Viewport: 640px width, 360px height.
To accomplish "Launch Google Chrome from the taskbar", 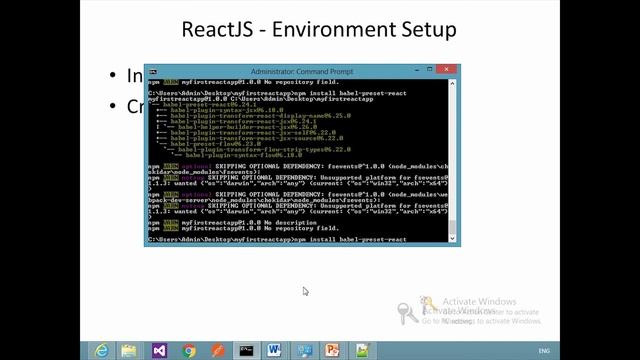I will [x=189, y=351].
